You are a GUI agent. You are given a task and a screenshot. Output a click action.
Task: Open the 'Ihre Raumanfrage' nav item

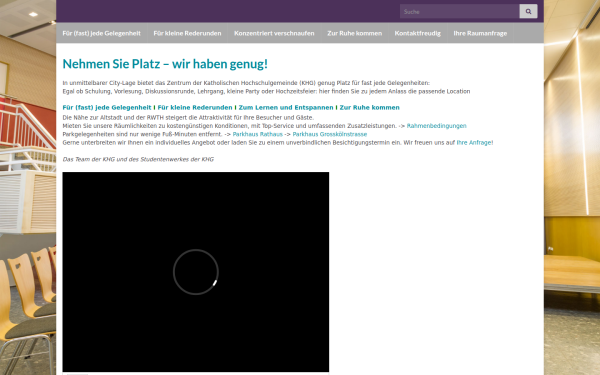pyautogui.click(x=480, y=33)
